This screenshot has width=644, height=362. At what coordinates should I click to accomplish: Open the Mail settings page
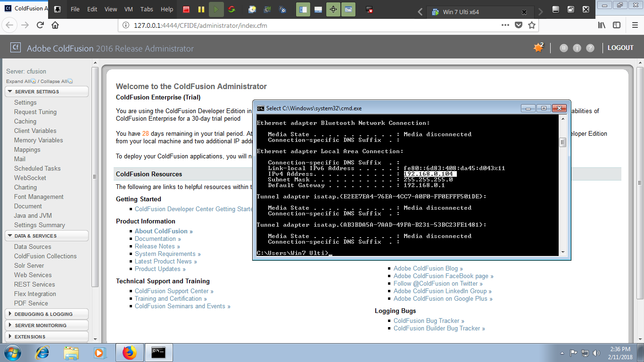[x=20, y=159]
